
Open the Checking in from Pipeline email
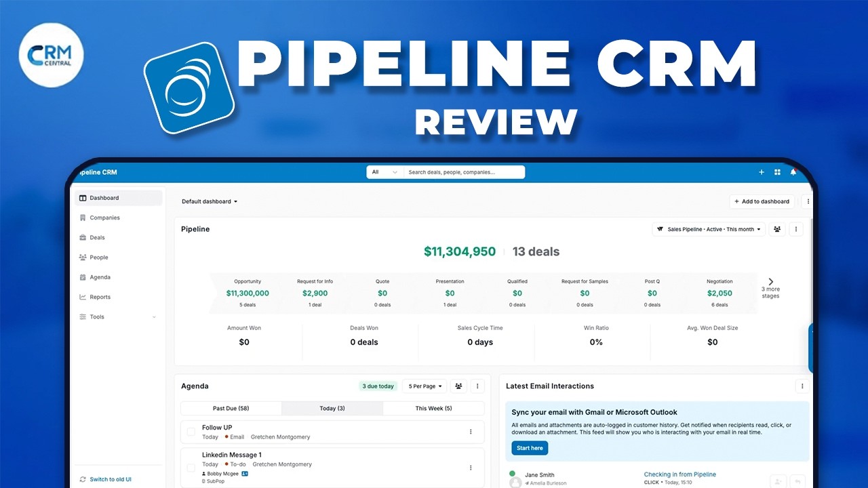pyautogui.click(x=679, y=474)
